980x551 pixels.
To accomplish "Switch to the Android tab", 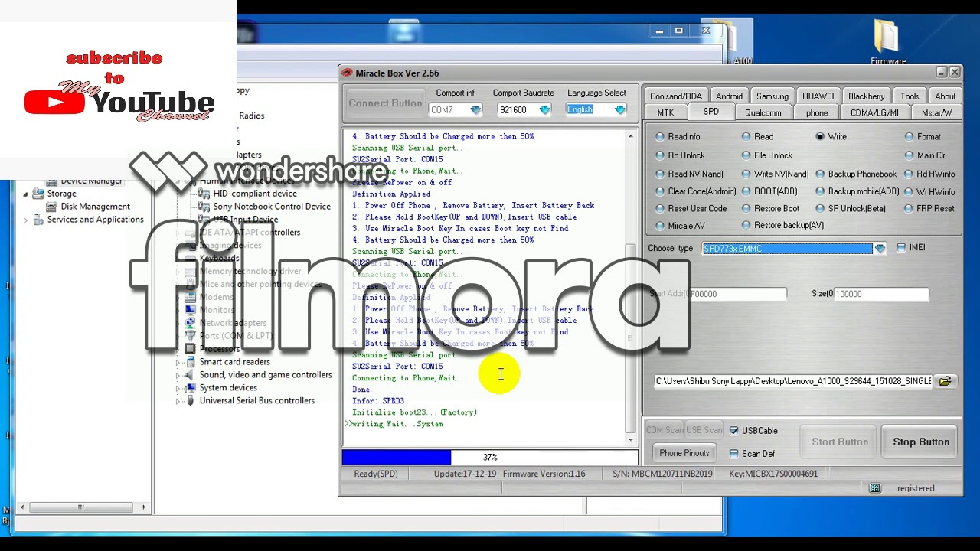I will (x=729, y=96).
